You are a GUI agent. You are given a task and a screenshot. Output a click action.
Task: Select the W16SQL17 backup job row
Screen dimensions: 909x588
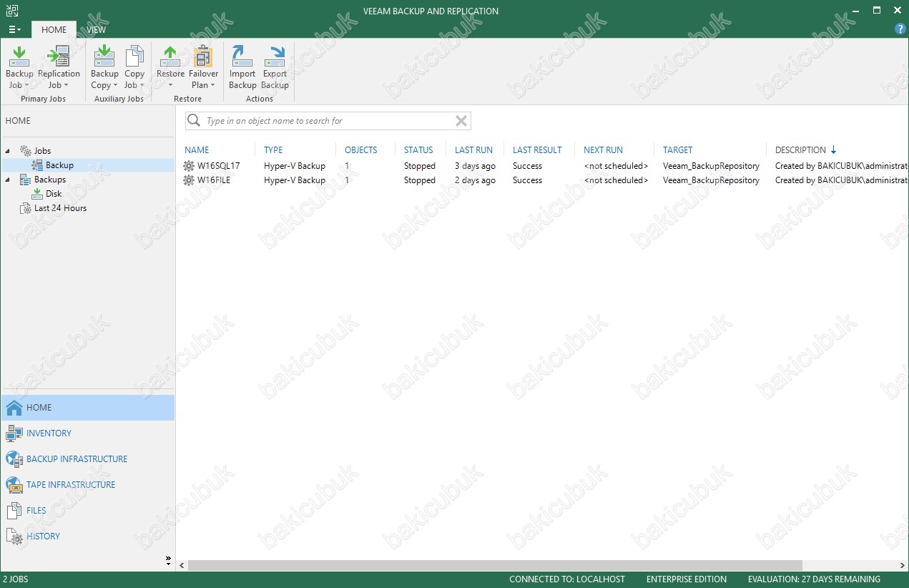pyautogui.click(x=219, y=166)
